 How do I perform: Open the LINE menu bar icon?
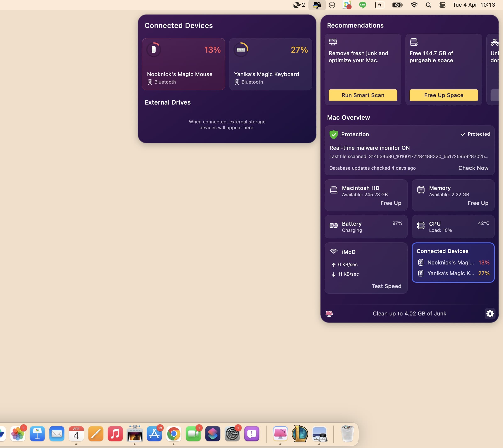pos(363,5)
